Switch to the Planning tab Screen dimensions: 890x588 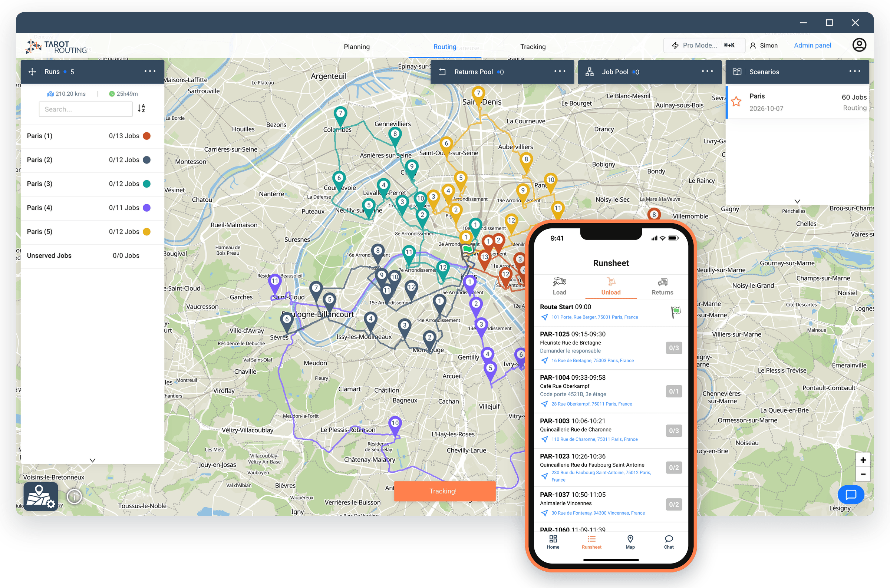pyautogui.click(x=357, y=46)
